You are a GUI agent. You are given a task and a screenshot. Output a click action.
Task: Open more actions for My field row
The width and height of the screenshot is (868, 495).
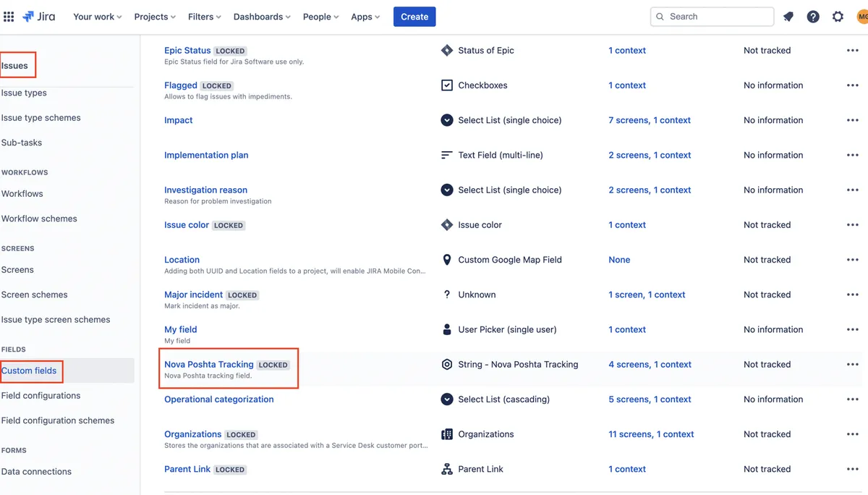(852, 329)
